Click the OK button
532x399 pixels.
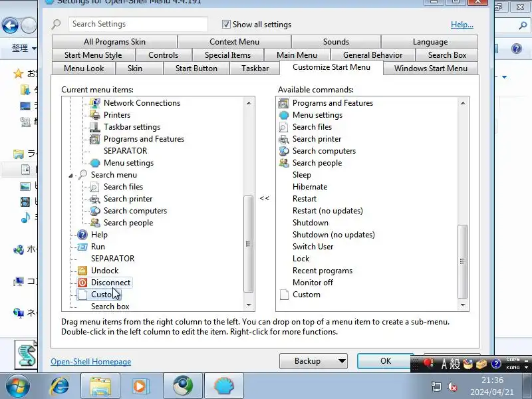click(x=386, y=361)
